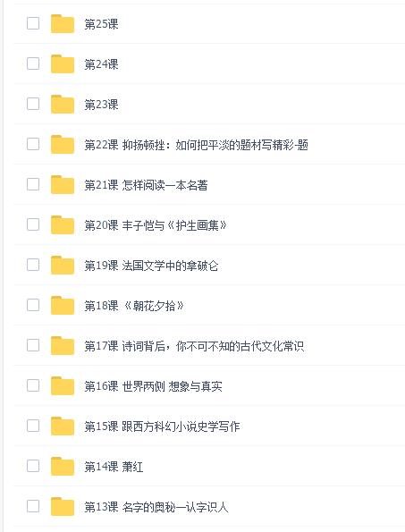
Task: Open the folder icon for 第13课
Action: 63,507
